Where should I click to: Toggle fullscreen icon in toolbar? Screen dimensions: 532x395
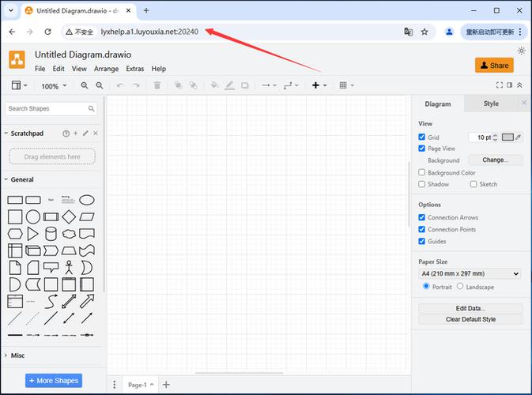[x=500, y=85]
